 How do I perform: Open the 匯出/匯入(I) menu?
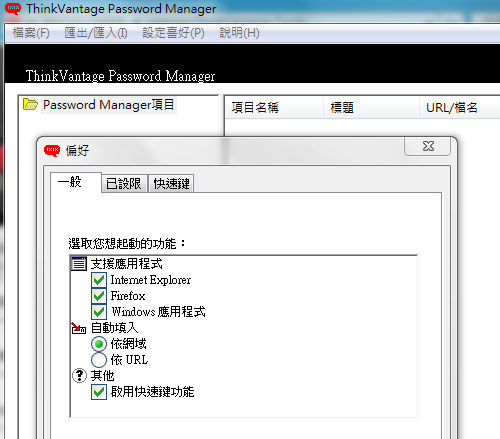96,33
